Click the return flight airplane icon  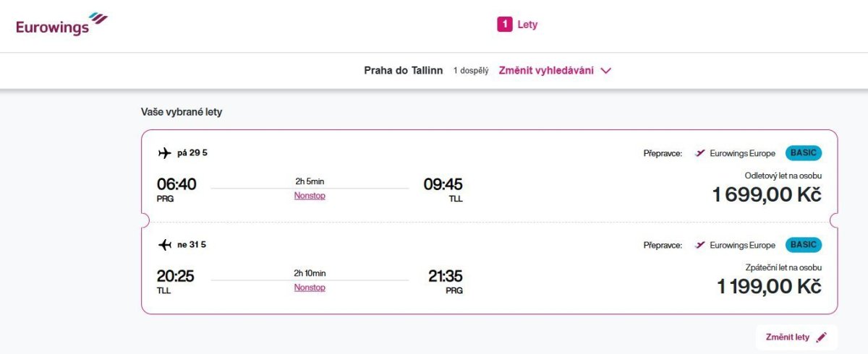[164, 245]
